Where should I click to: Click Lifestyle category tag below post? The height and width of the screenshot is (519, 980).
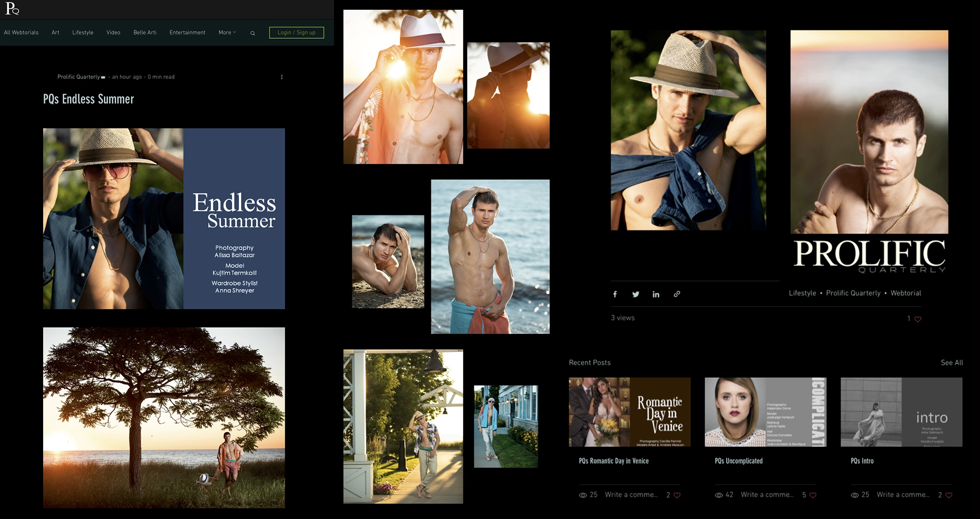(803, 293)
